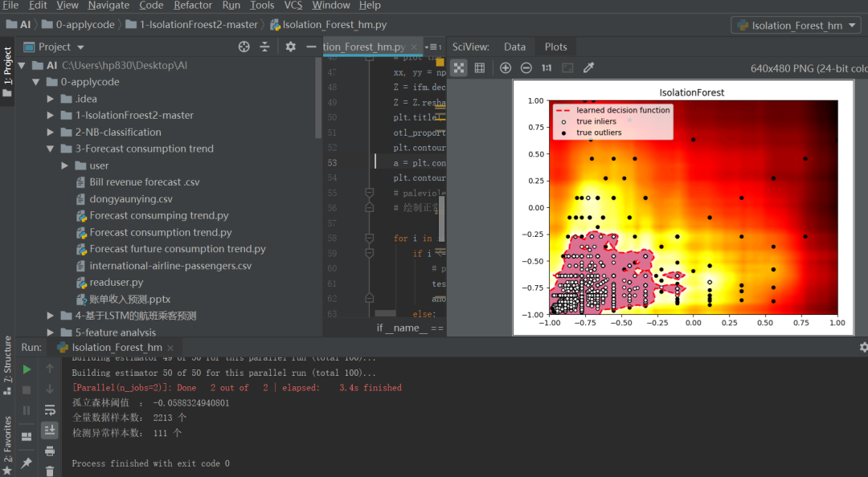Collapse the 3-Forecast consumption trend folder

[51, 149]
